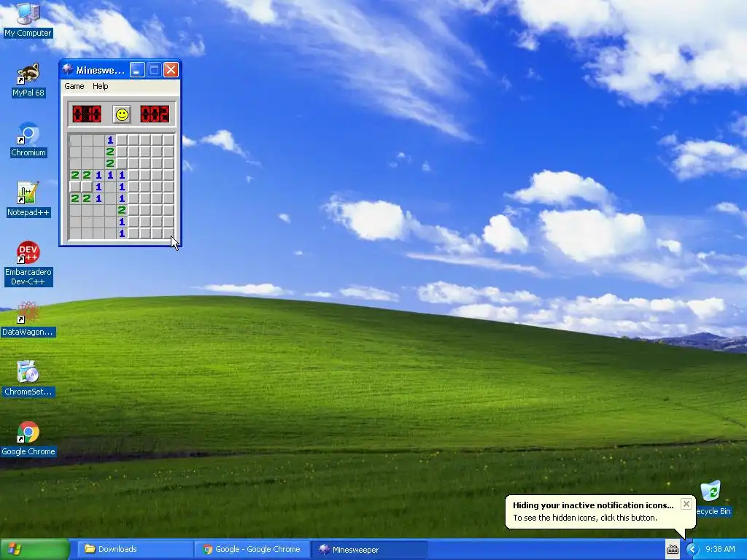Click the blue 1 in the bottom row
The height and width of the screenshot is (560, 747).
pyautogui.click(x=122, y=233)
